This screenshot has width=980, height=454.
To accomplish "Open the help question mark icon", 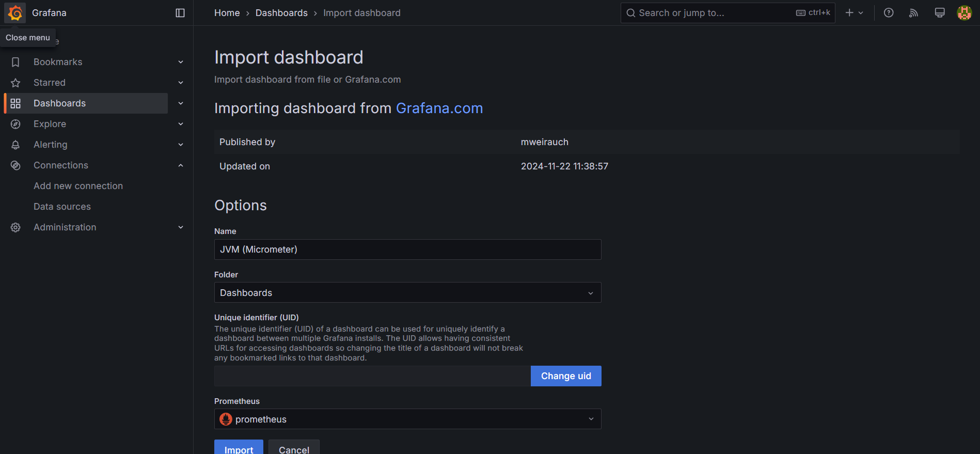I will [x=889, y=13].
